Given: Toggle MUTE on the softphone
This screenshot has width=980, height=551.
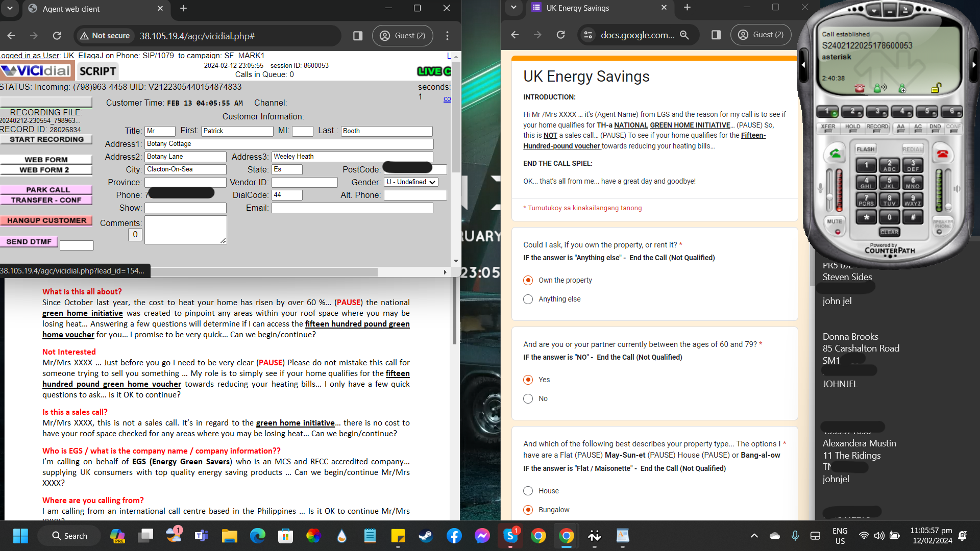Looking at the screenshot, I should point(835,225).
